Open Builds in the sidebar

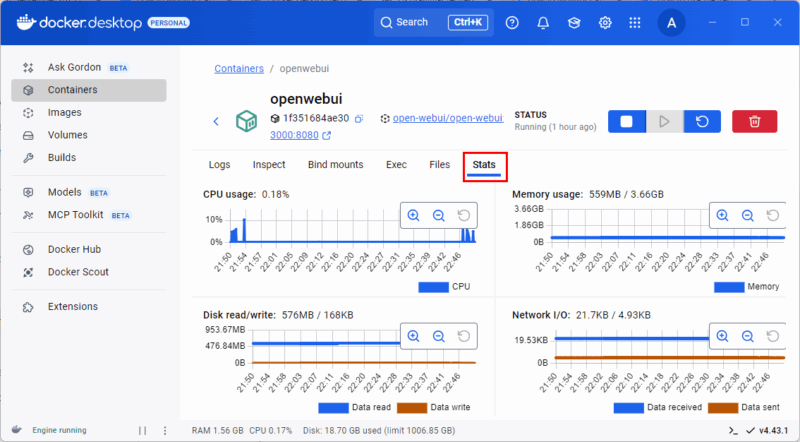[89, 157]
